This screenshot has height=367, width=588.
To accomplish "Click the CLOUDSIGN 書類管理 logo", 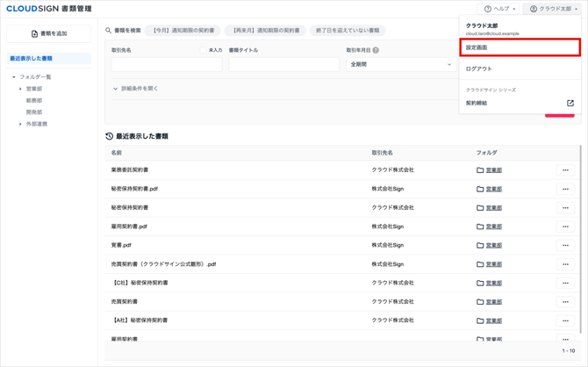I will click(49, 9).
